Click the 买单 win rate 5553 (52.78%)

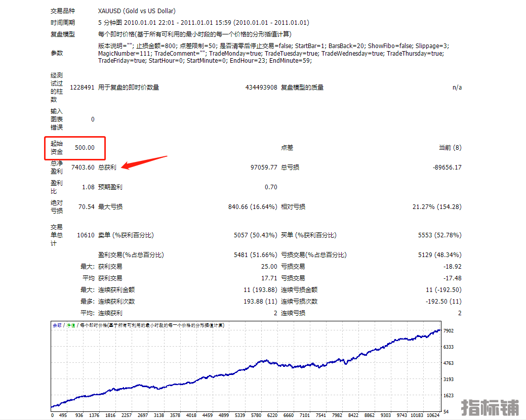coord(439,235)
